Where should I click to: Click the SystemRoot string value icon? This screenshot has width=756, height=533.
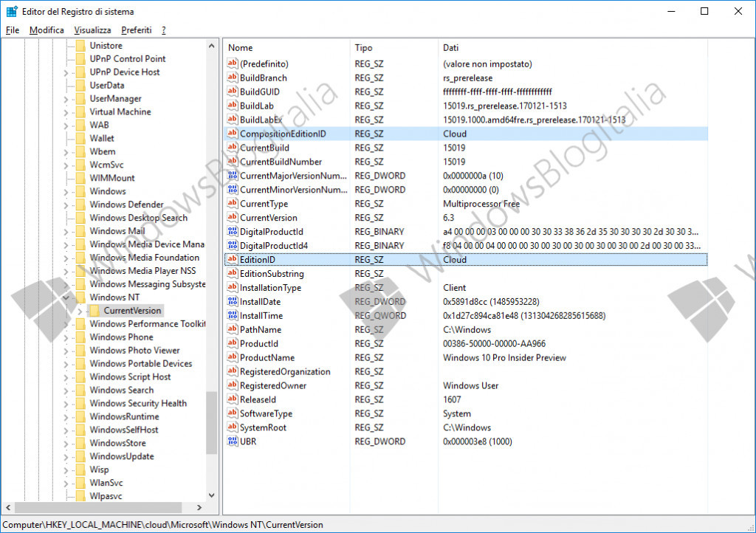pos(233,427)
